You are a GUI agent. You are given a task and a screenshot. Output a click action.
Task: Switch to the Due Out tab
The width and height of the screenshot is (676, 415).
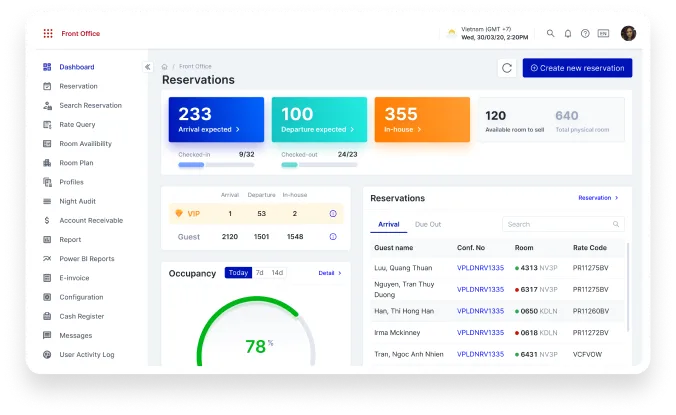(x=428, y=224)
